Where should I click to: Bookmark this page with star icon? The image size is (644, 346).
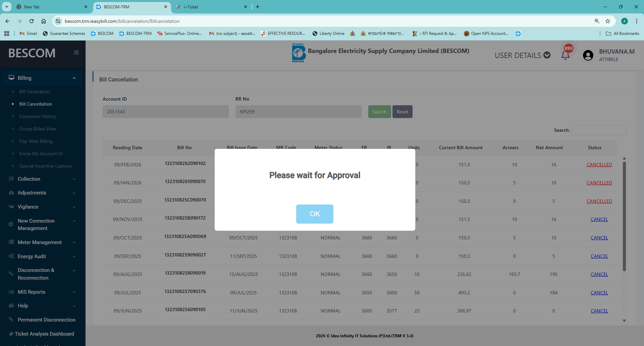click(608, 21)
